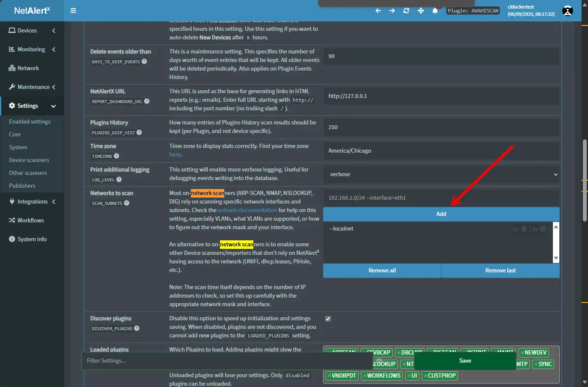Click the wrench icon beside Maintenance
The height and width of the screenshot is (387, 588).
click(12, 87)
